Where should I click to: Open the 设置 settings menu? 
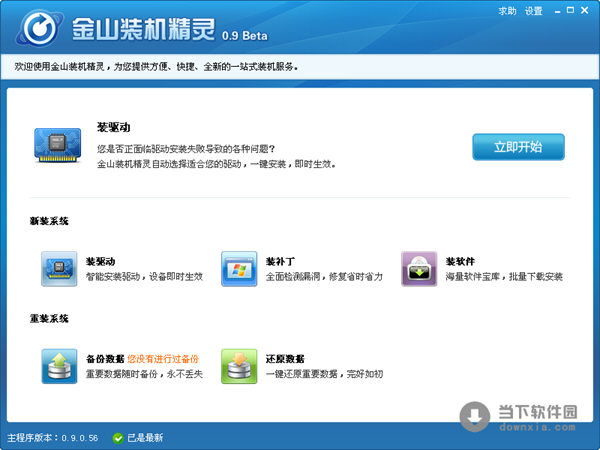[x=533, y=11]
